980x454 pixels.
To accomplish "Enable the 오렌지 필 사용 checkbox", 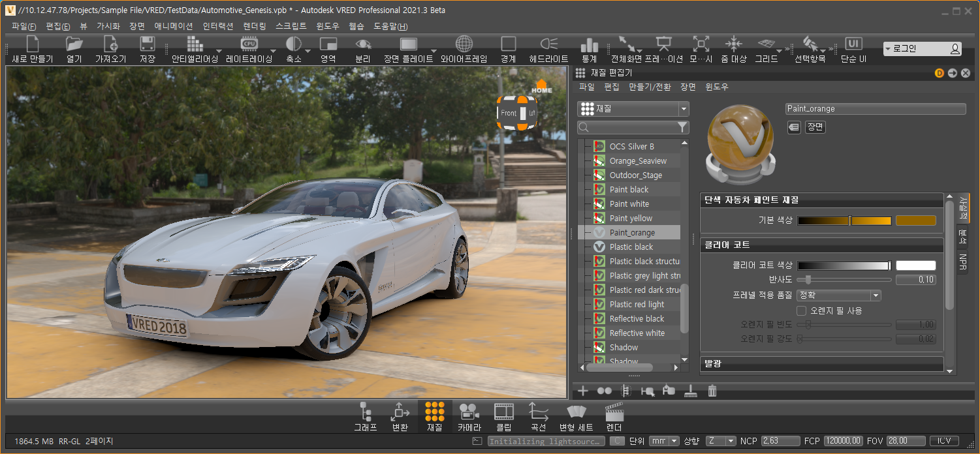I will coord(802,310).
